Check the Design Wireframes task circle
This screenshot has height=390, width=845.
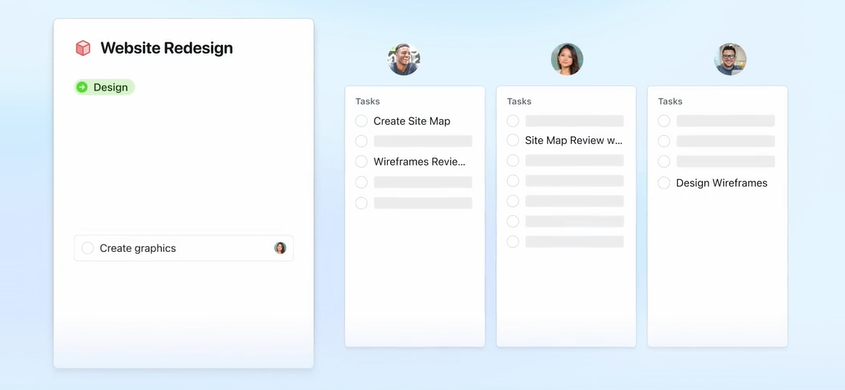click(x=664, y=183)
